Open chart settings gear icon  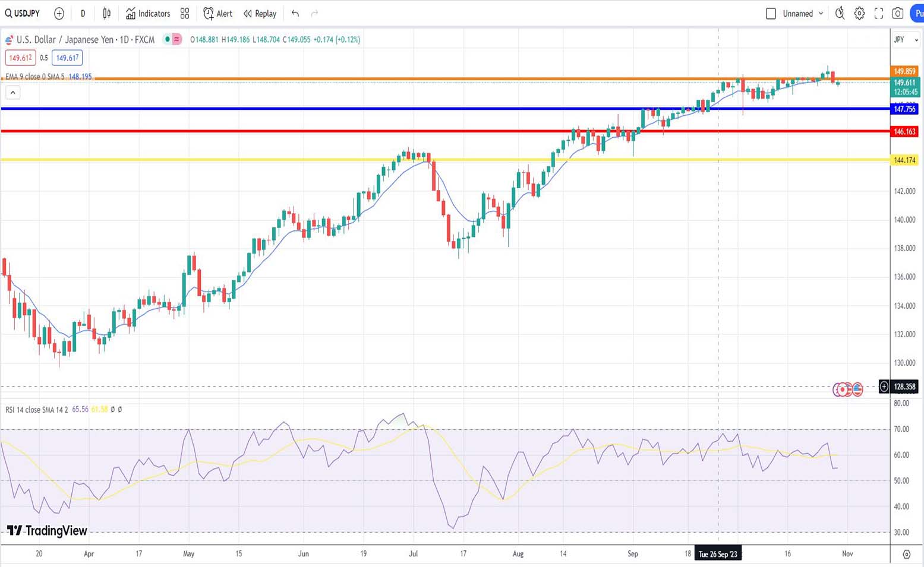[859, 14]
